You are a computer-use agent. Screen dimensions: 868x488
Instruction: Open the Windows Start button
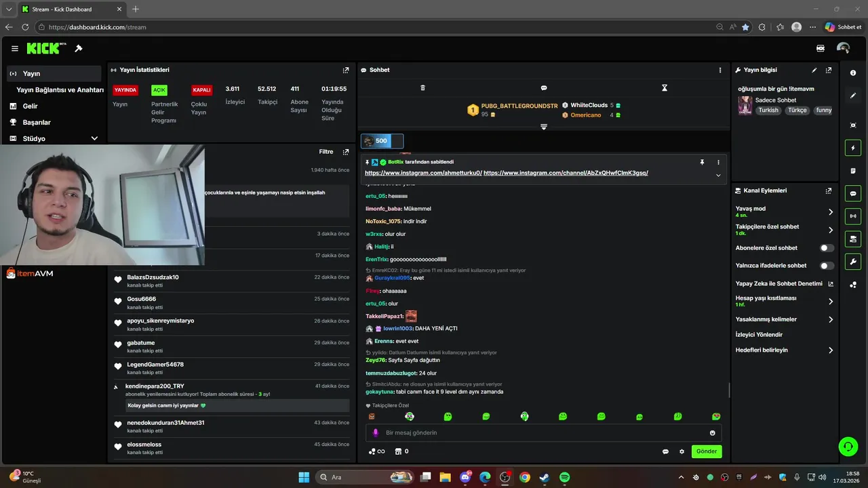304,477
